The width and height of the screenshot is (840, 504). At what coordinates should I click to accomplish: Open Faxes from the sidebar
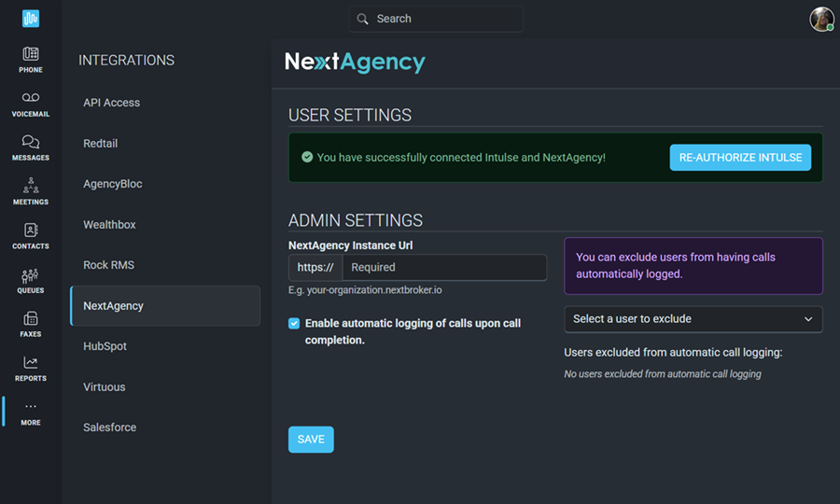click(x=31, y=325)
